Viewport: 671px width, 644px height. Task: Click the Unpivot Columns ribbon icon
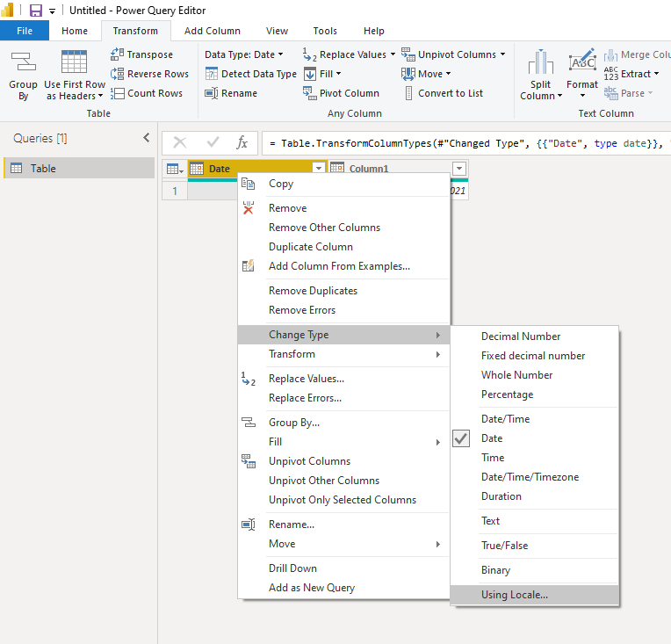point(408,54)
